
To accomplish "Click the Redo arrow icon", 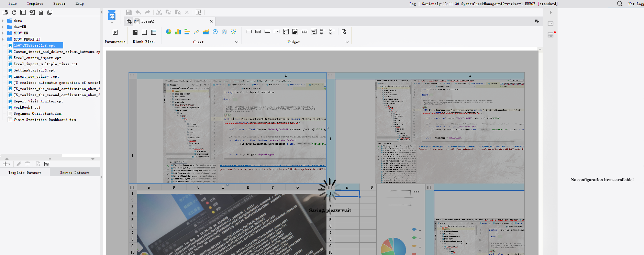I will (x=147, y=12).
